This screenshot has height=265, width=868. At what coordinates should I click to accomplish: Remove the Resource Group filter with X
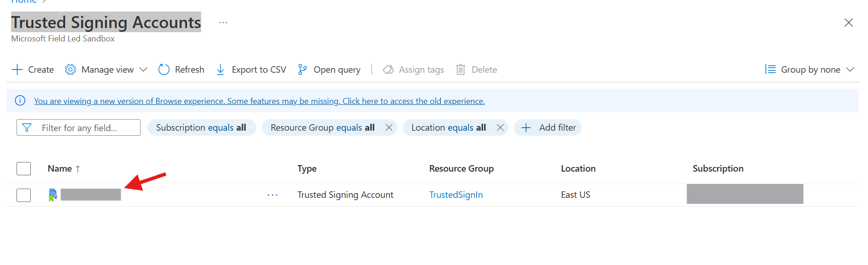tap(389, 127)
